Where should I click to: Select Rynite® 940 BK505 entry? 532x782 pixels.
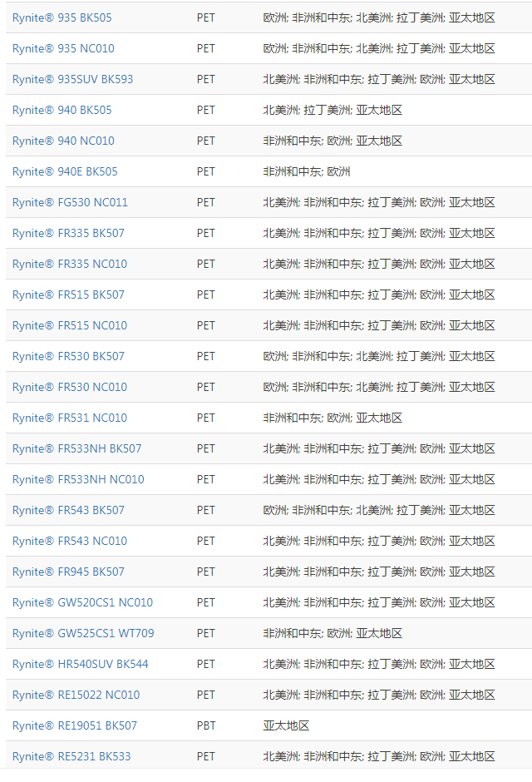(x=62, y=110)
